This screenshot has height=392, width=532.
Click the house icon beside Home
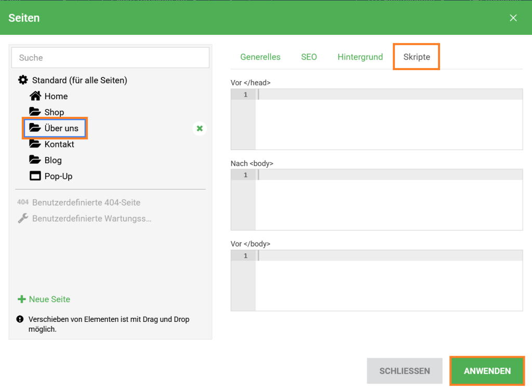click(35, 96)
